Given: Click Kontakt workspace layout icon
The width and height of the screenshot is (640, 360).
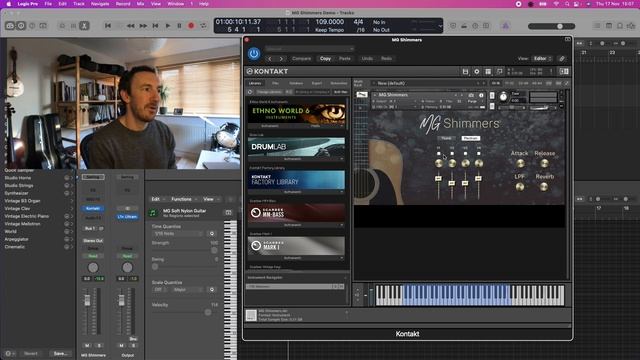Looking at the screenshot, I should (488, 71).
